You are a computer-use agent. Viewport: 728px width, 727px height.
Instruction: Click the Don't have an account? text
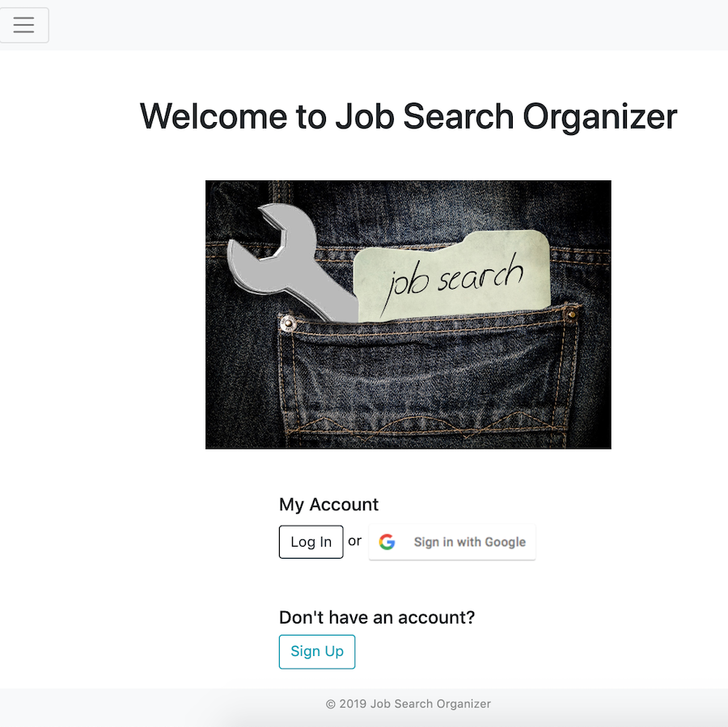377,618
